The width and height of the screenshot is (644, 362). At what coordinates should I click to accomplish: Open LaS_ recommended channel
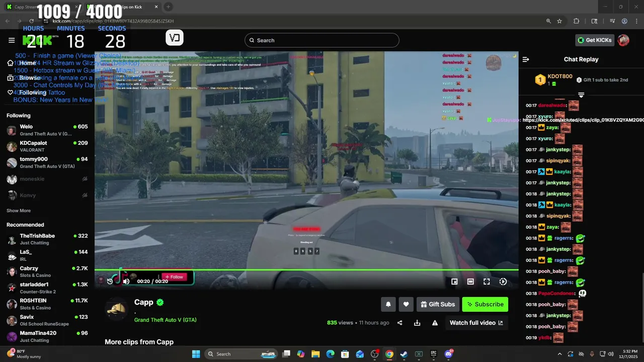click(47, 255)
